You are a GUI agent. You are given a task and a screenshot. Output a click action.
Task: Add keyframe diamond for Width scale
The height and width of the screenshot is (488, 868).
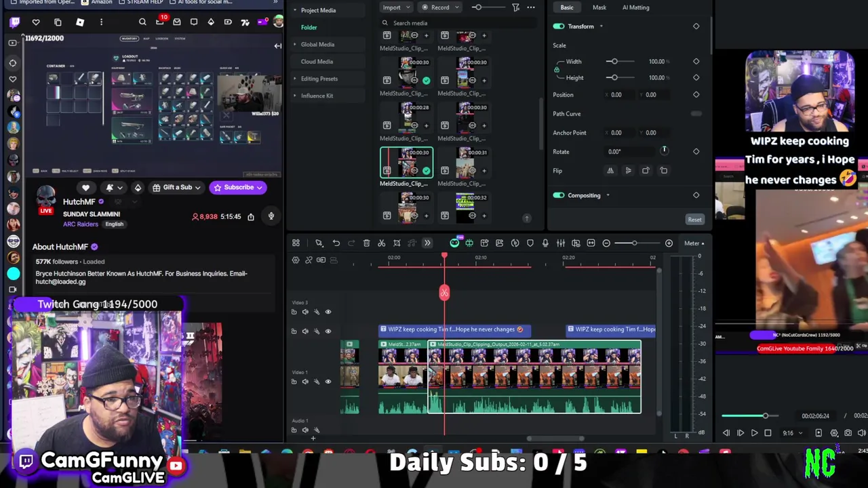coord(696,62)
